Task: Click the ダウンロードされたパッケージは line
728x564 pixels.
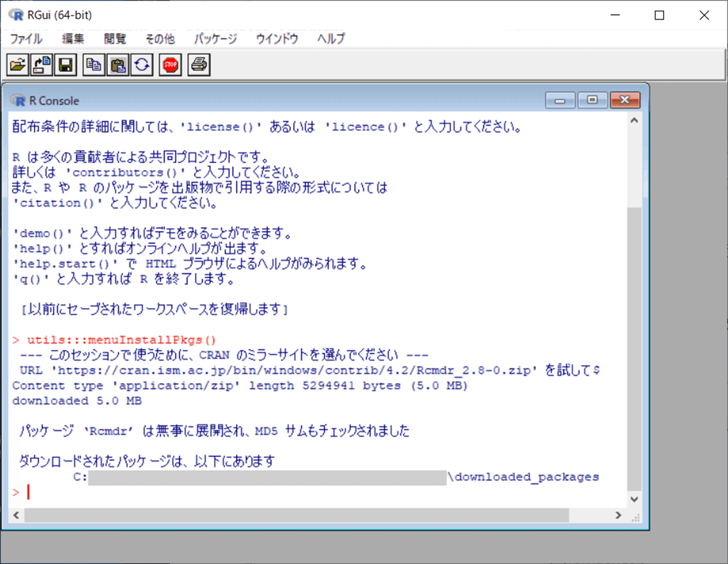Action: pyautogui.click(x=147, y=462)
